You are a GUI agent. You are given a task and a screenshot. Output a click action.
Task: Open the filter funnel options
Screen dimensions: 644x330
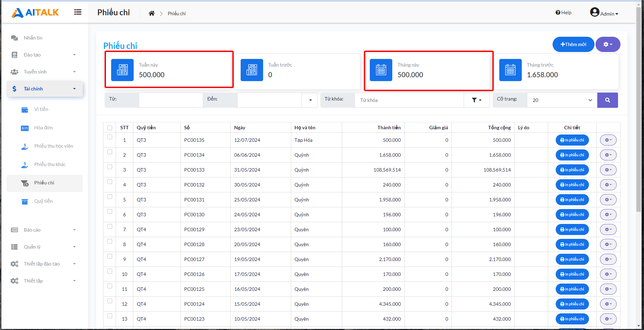click(x=477, y=100)
